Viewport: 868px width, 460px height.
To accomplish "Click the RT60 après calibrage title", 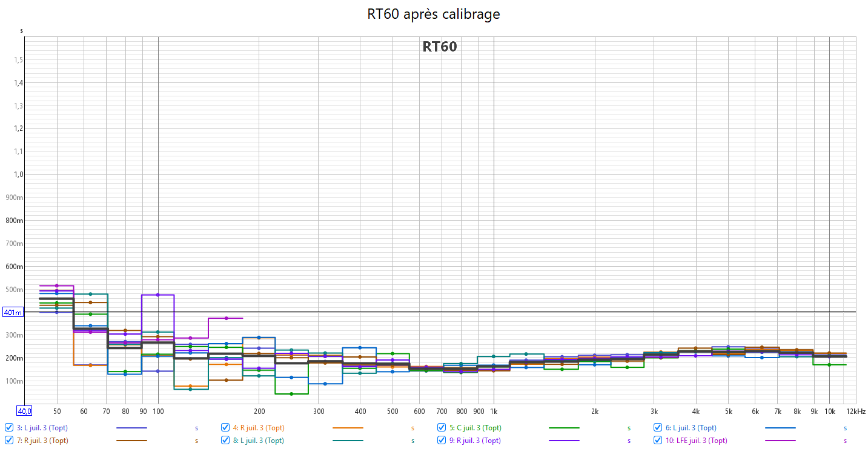I will [x=434, y=14].
